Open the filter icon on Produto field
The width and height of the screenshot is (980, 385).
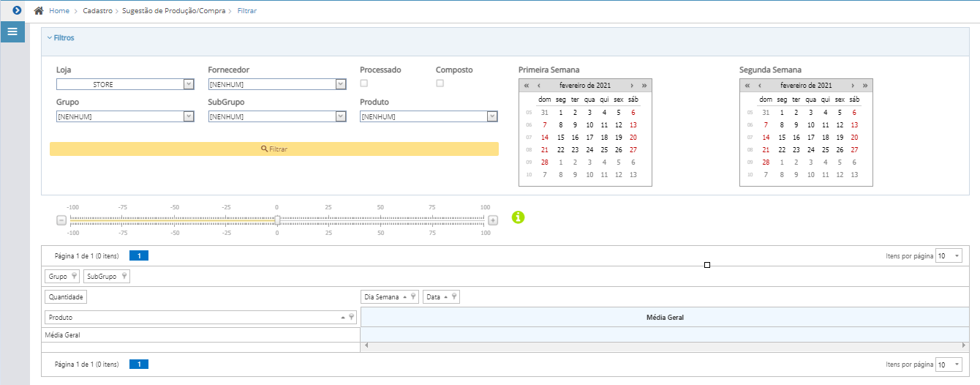click(351, 317)
